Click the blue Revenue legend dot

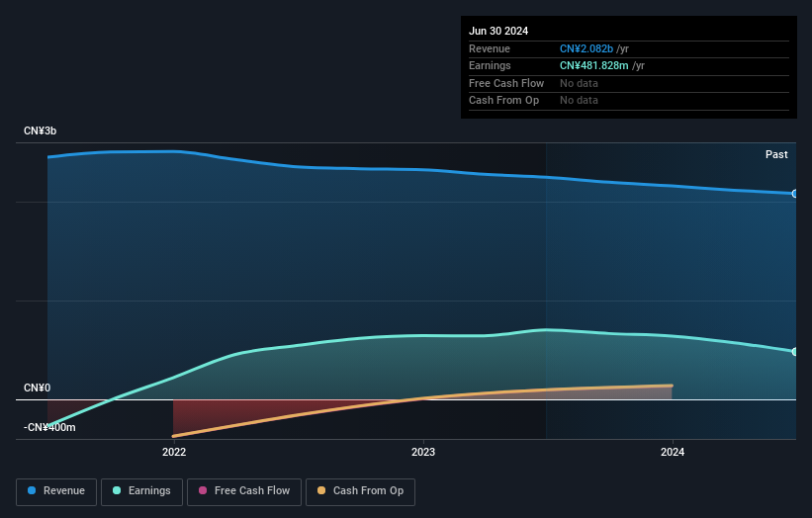click(32, 490)
